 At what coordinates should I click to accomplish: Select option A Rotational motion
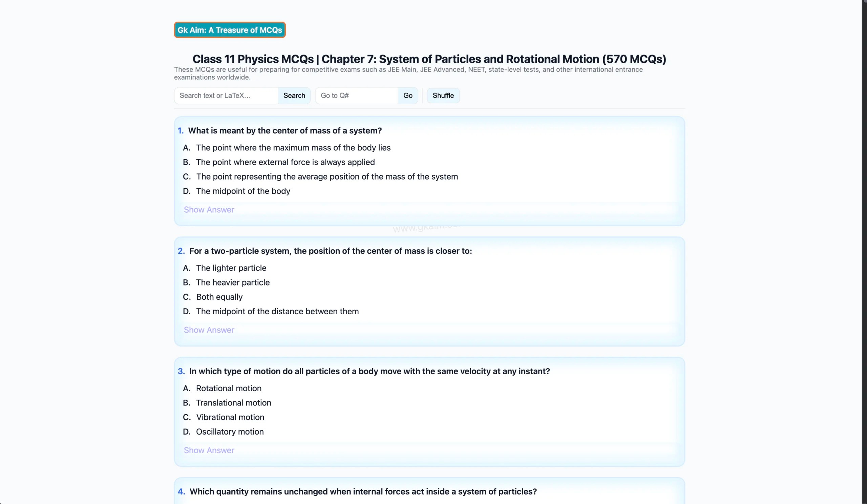(229, 388)
